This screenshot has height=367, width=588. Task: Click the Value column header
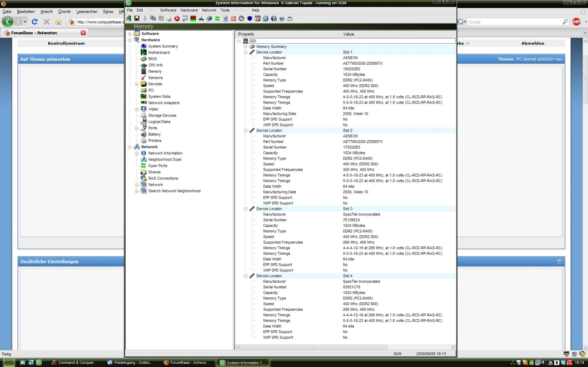point(348,34)
